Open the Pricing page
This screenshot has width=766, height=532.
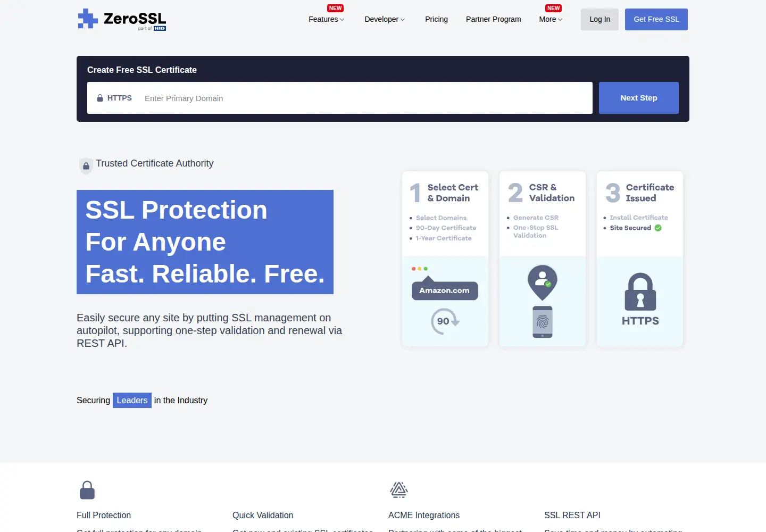(x=436, y=19)
